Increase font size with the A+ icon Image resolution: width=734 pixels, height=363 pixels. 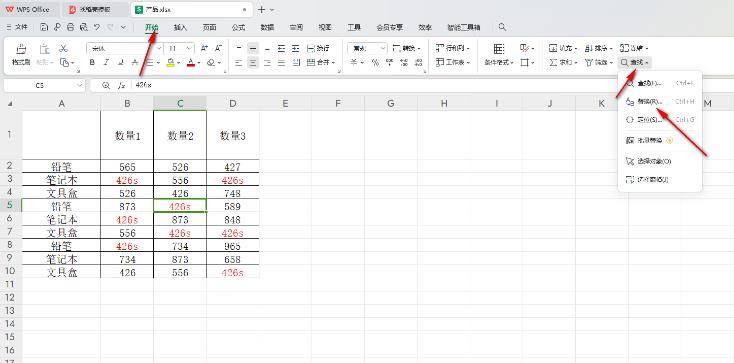204,48
